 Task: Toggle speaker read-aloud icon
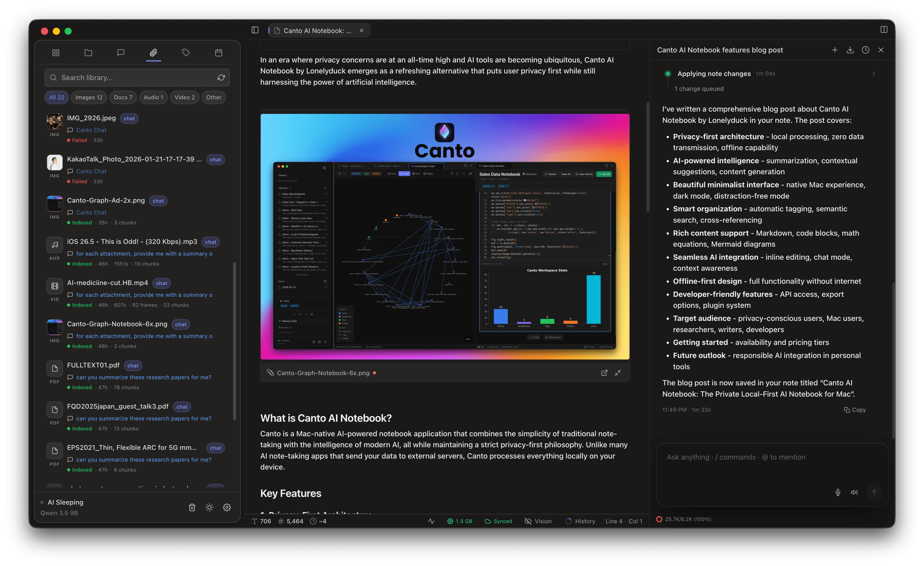[854, 493]
